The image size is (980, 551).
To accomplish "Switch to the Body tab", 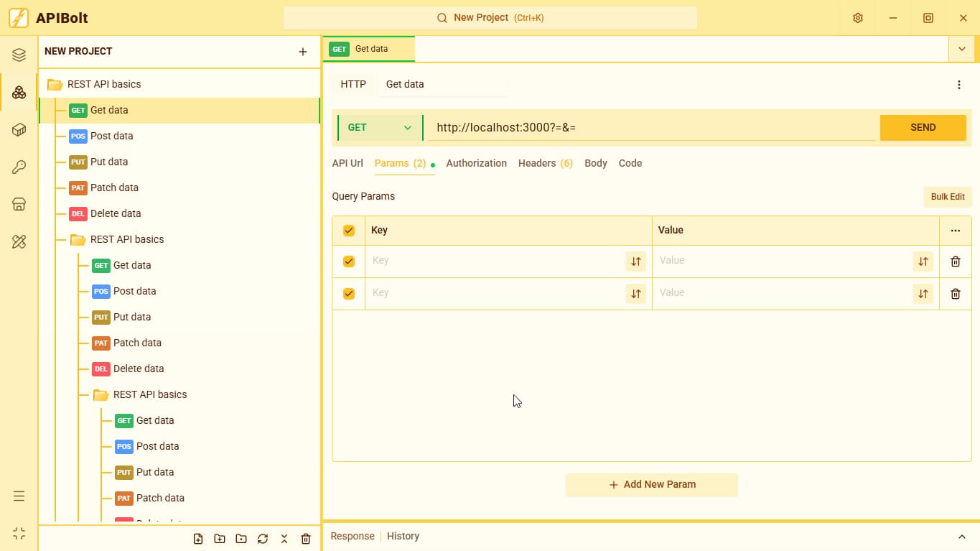I will 596,163.
